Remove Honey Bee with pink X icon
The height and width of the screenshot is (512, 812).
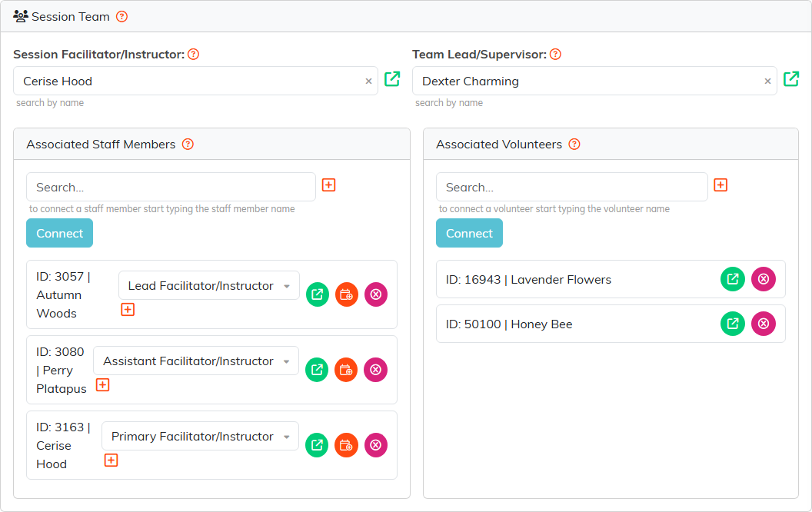pos(764,324)
